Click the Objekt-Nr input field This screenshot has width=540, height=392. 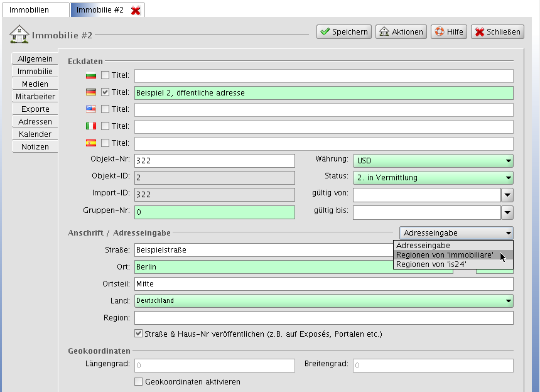coord(214,161)
